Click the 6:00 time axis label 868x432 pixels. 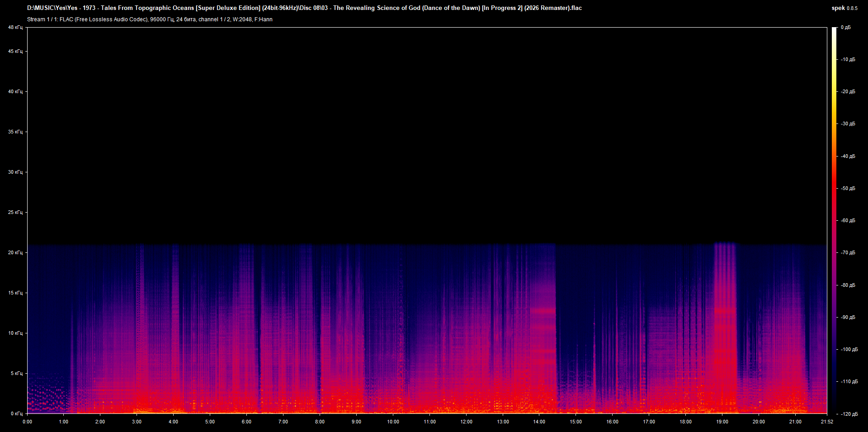pos(246,422)
